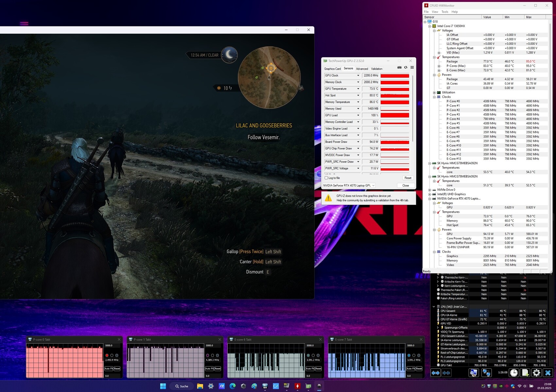Click Auto Fit in P-core 1 Takt graph
Image resolution: width=556 pixels, height=392 pixels.
click(x=209, y=368)
